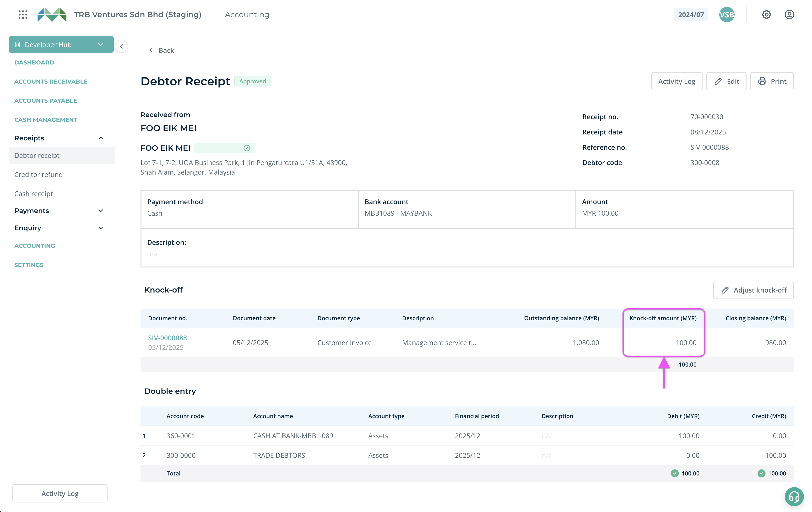
Task: Open invoice link SIV-0000088
Action: (167, 338)
